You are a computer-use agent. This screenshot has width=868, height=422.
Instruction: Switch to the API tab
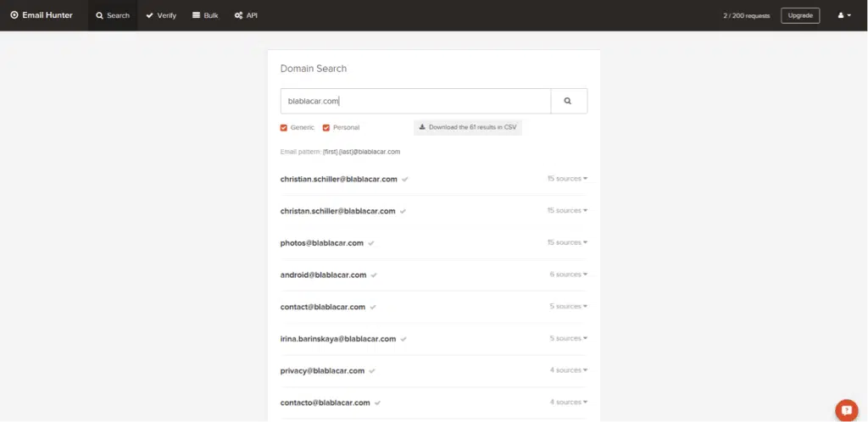coord(246,15)
